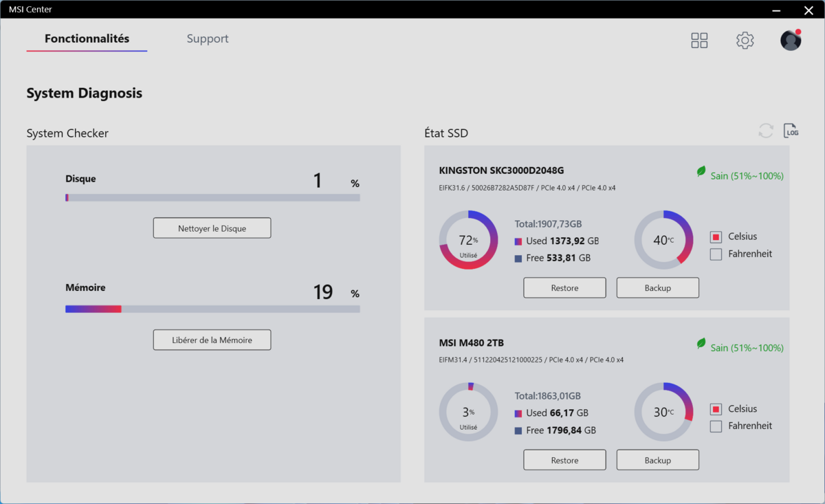This screenshot has height=504, width=825.
Task: Click the Kingston Sain (51%~100%) status
Action: pos(747,176)
